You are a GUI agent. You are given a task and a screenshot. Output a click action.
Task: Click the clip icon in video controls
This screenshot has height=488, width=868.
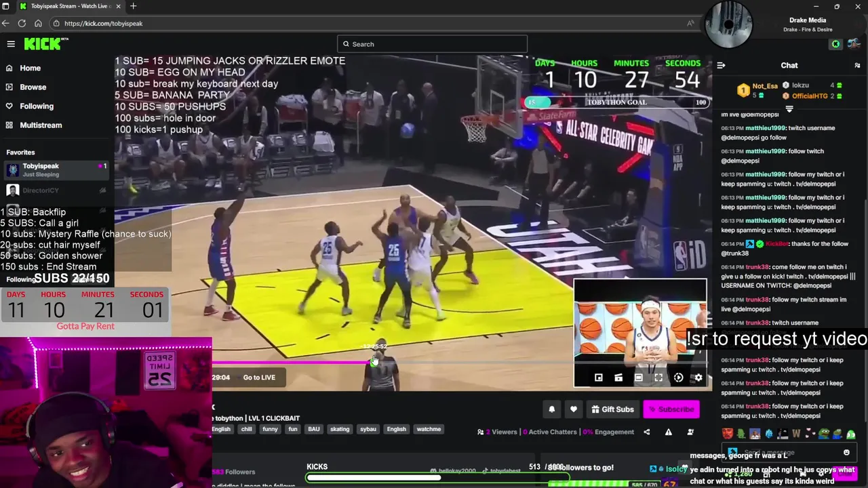pyautogui.click(x=618, y=378)
